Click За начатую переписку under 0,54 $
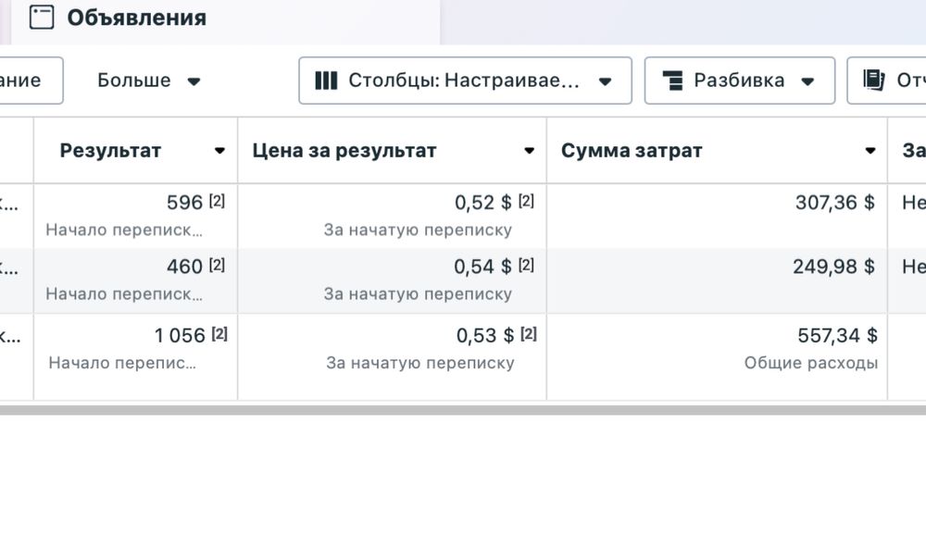 point(418,293)
